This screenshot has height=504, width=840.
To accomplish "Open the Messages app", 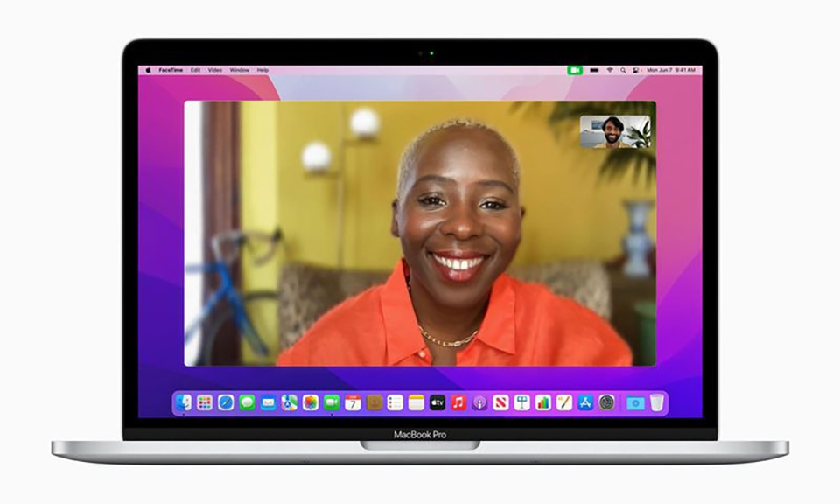I will [x=246, y=403].
